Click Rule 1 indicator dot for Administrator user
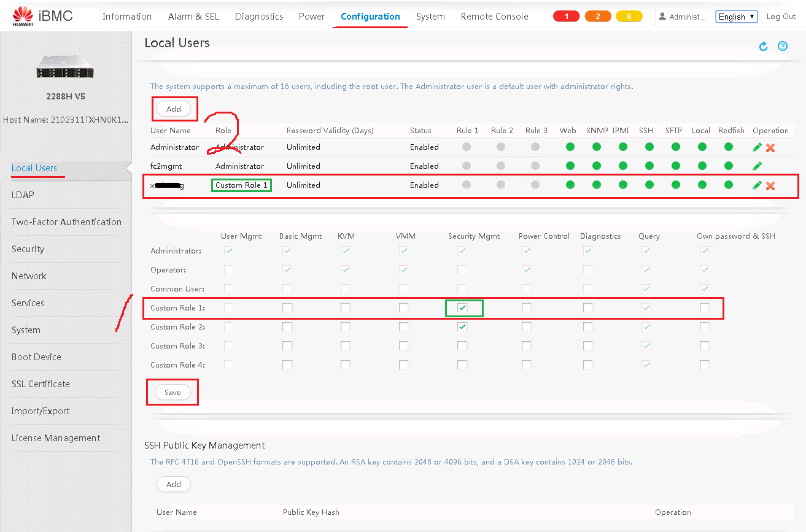Viewport: 806px width, 532px height. [x=467, y=147]
